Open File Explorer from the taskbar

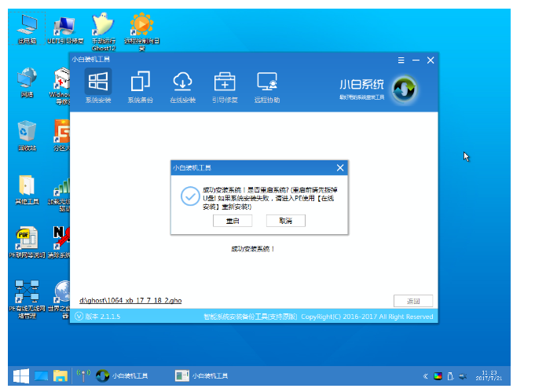(x=60, y=376)
